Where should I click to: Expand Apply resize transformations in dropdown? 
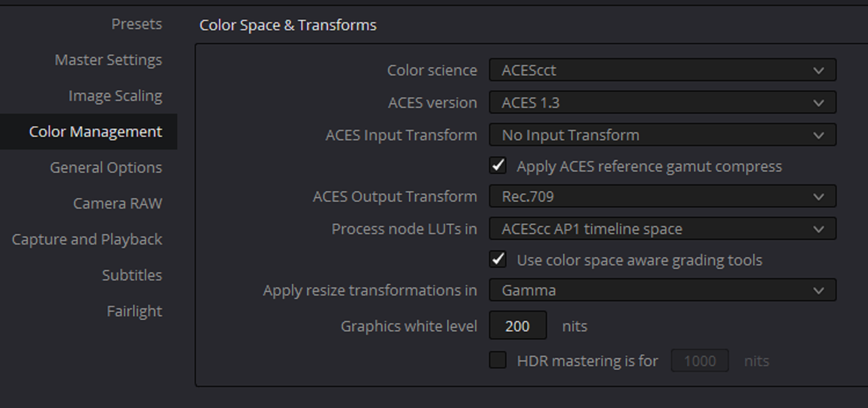(663, 290)
